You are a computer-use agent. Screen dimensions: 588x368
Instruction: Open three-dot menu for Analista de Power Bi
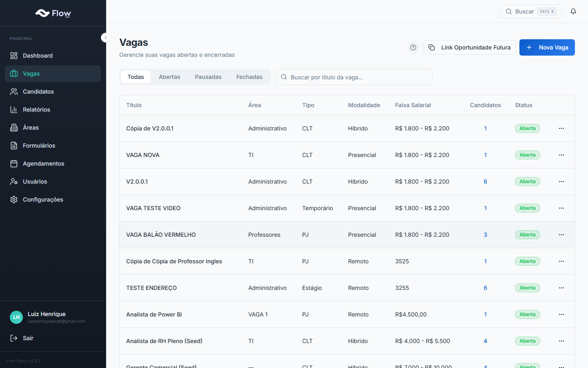pyautogui.click(x=561, y=314)
